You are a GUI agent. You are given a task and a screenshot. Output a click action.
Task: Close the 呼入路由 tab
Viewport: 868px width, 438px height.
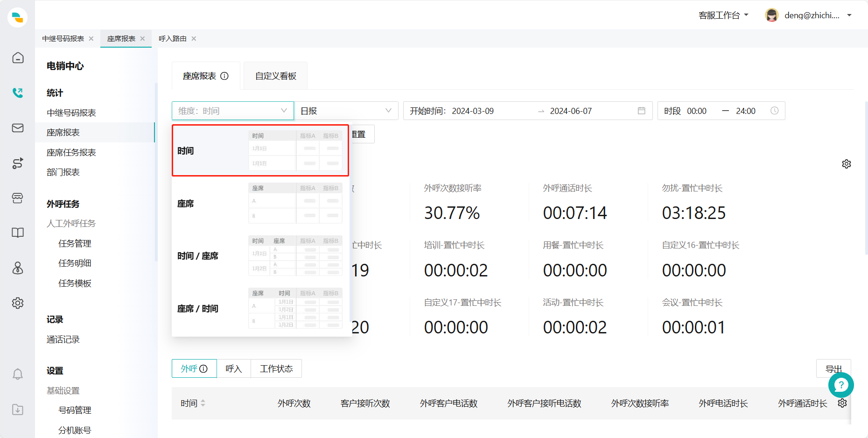(194, 39)
